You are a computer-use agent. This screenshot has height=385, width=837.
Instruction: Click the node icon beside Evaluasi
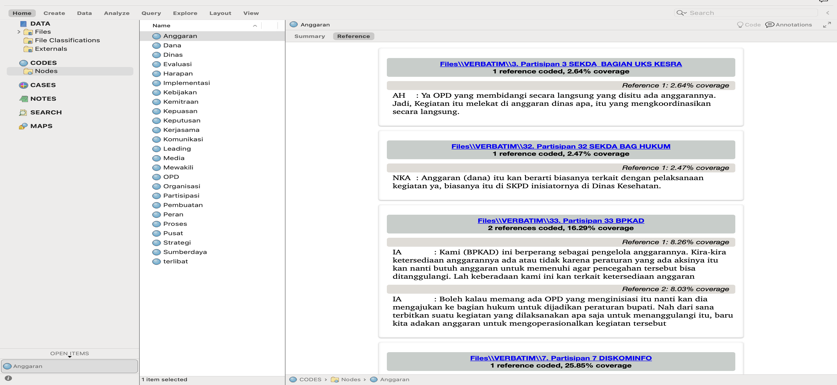156,64
